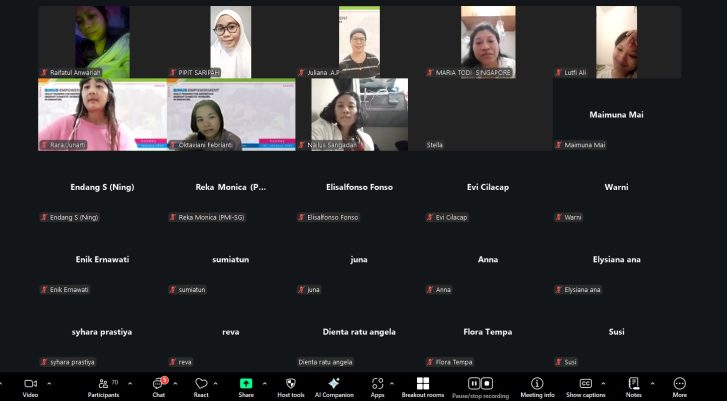The image size is (727, 401).
Task: Open Breakout rooms
Action: (x=423, y=384)
